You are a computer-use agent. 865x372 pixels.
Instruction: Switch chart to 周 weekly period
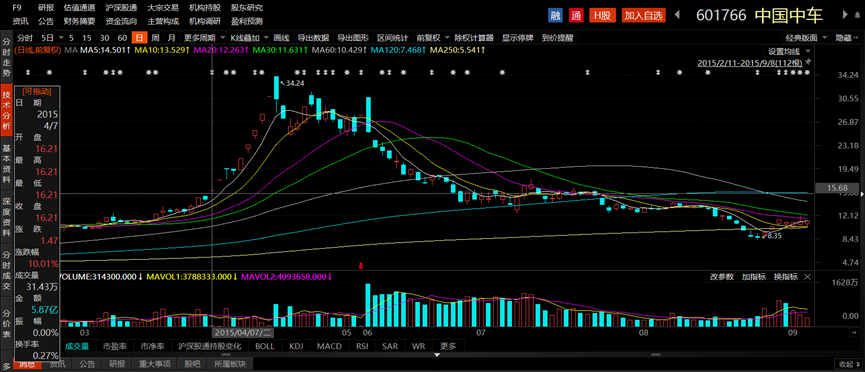(x=156, y=38)
